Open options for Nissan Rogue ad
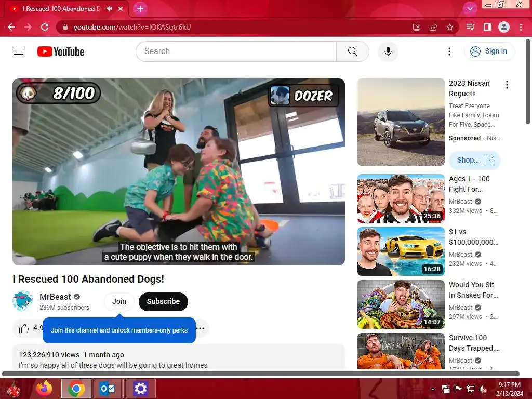Screen dimensions: 532x399 coord(507,85)
